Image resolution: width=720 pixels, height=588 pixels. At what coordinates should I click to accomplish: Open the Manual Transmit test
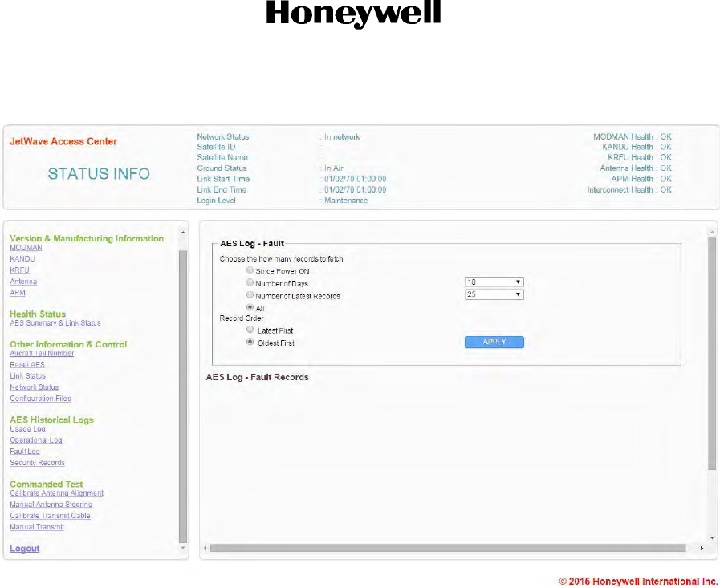37,527
